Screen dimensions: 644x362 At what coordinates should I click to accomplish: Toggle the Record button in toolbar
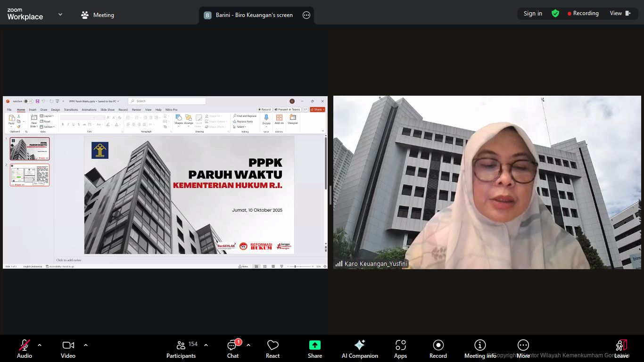coord(438,349)
